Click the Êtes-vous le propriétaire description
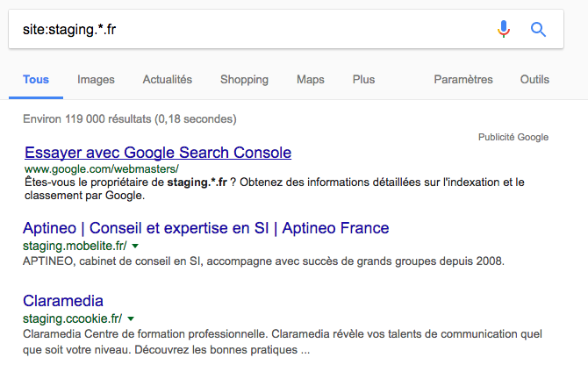Viewport: 588px width, 372px height. (275, 189)
